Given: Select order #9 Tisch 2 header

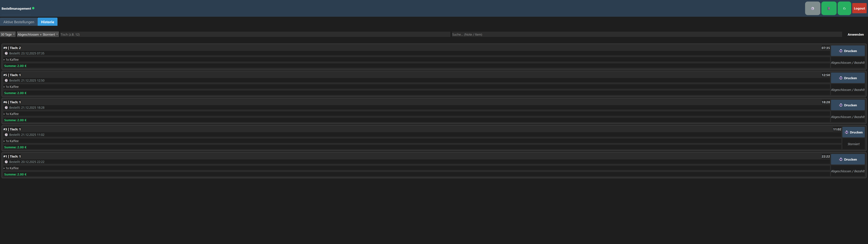Looking at the screenshot, I should [x=12, y=48].
